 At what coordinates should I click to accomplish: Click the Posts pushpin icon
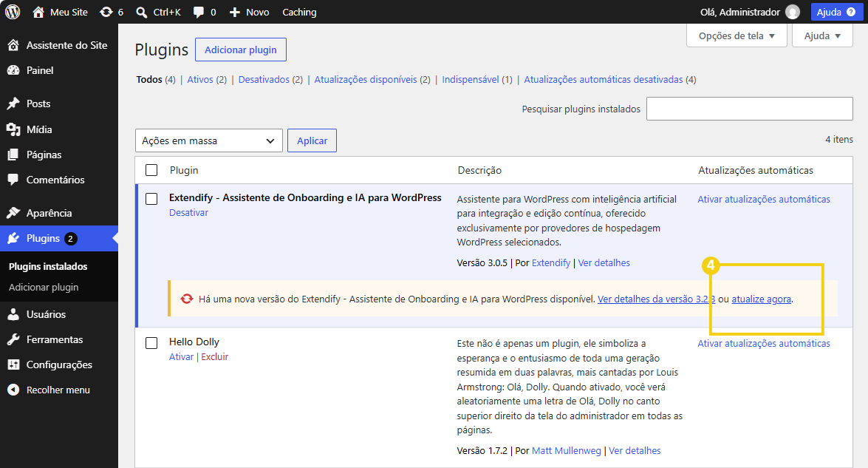point(13,104)
